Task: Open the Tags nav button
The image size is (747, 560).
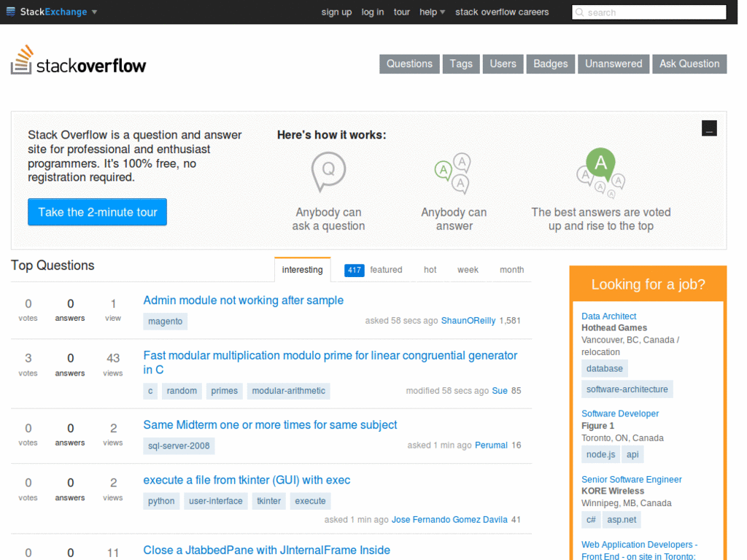Action: (461, 64)
